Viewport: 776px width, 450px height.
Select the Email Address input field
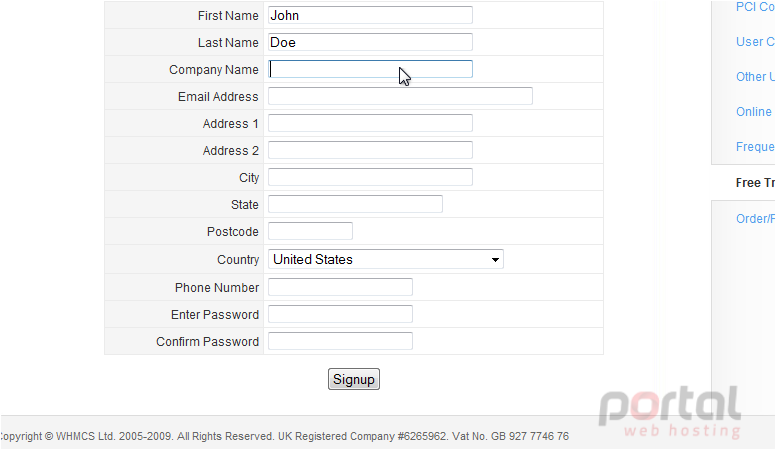coord(400,96)
